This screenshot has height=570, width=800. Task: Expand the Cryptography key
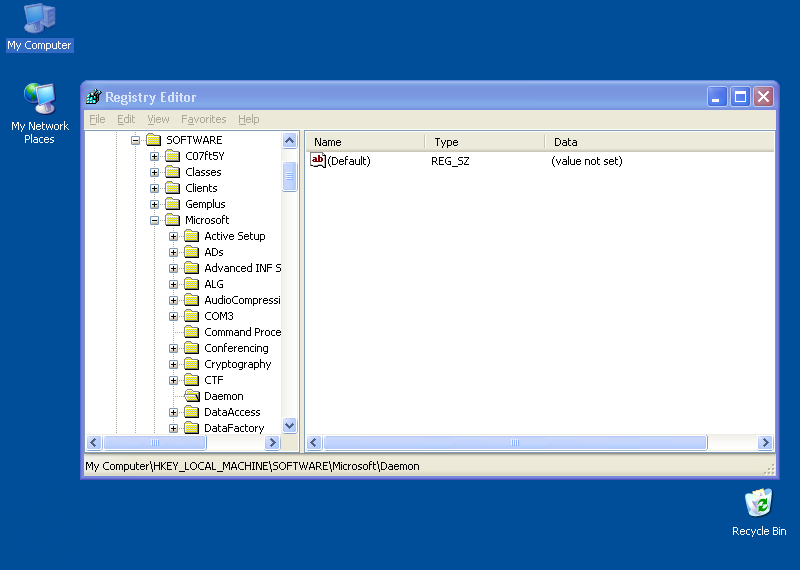(x=173, y=364)
